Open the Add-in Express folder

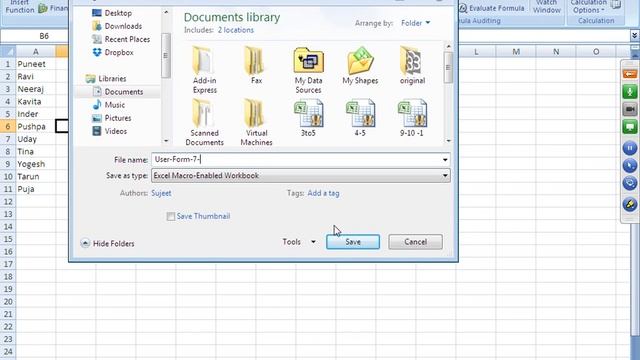tap(204, 70)
